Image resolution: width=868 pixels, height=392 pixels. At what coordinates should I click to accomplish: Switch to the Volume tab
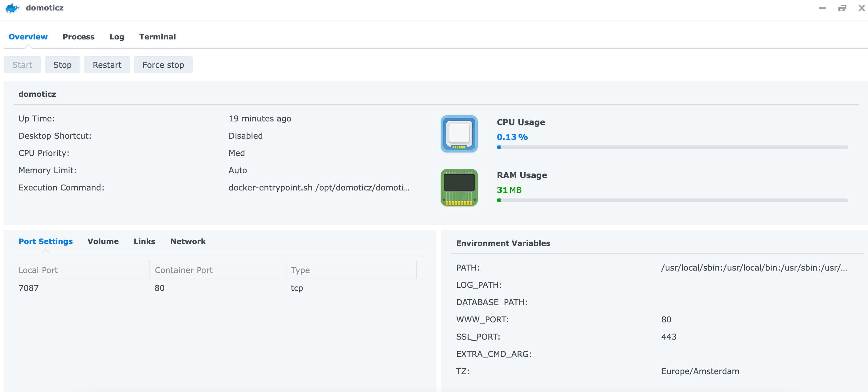coord(103,241)
